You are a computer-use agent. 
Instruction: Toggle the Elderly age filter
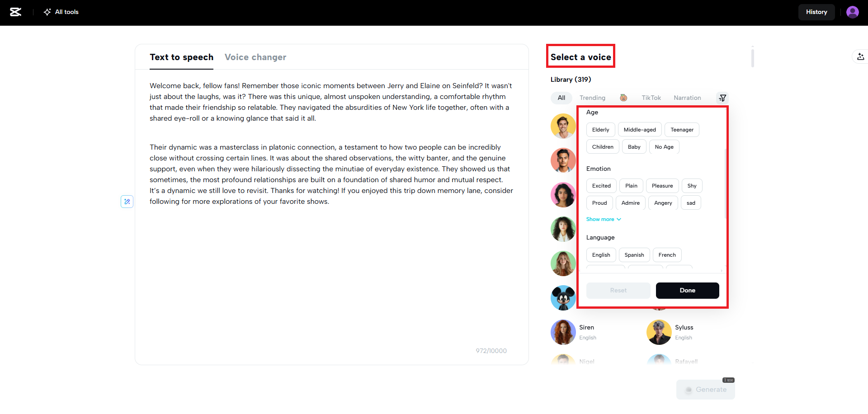(x=600, y=130)
